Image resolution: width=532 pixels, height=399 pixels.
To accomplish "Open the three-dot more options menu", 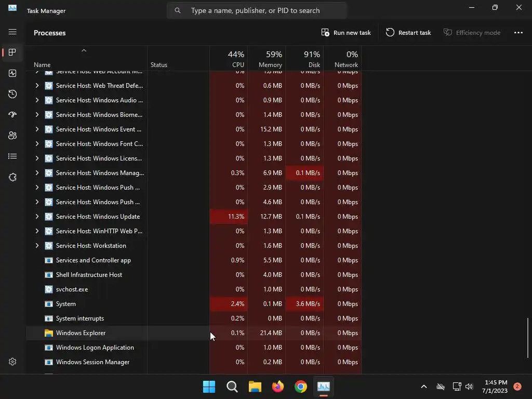I will 518,33.
